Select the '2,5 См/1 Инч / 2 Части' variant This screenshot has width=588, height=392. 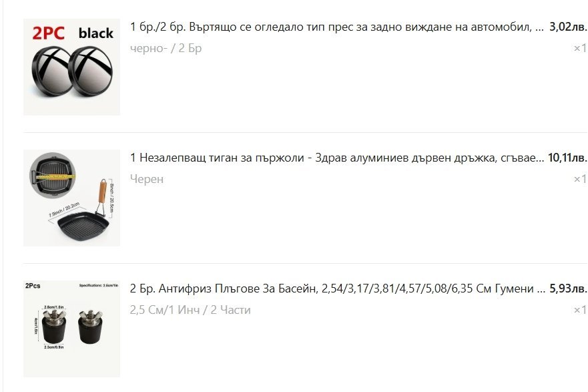[x=190, y=311]
